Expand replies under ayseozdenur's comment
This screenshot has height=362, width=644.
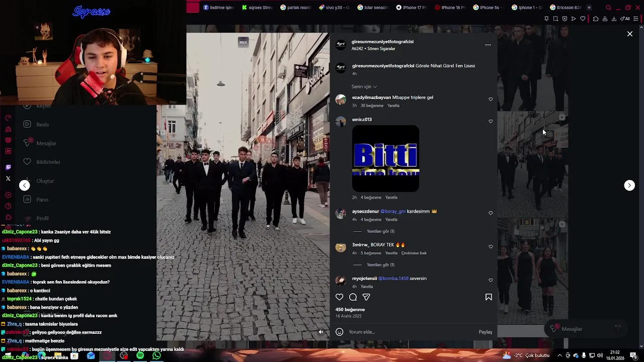380,231
